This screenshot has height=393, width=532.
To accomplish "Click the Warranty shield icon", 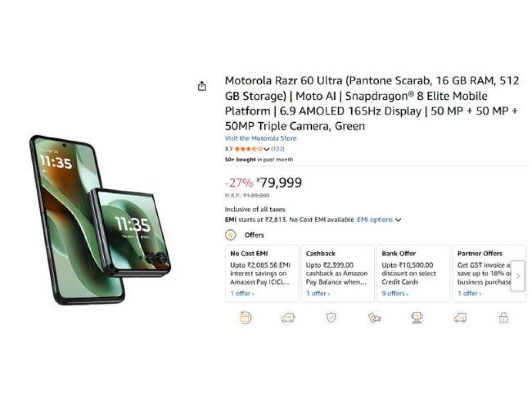I will pos(331,317).
